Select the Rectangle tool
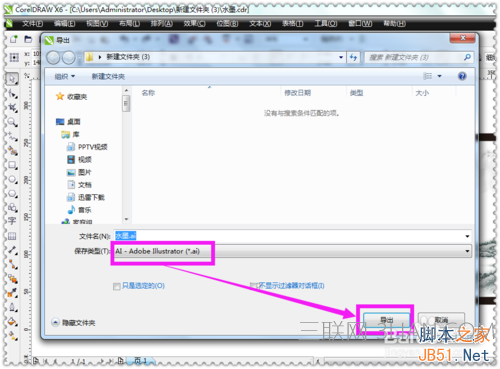The height and width of the screenshot is (369, 500). click(x=12, y=165)
